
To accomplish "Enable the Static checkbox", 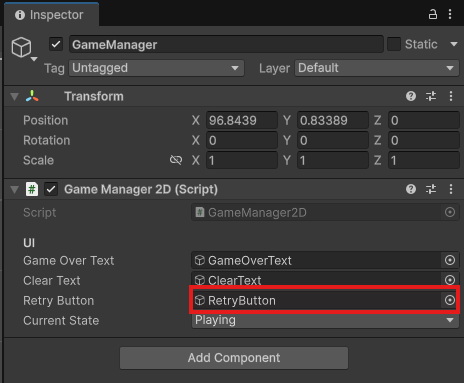I will (394, 44).
